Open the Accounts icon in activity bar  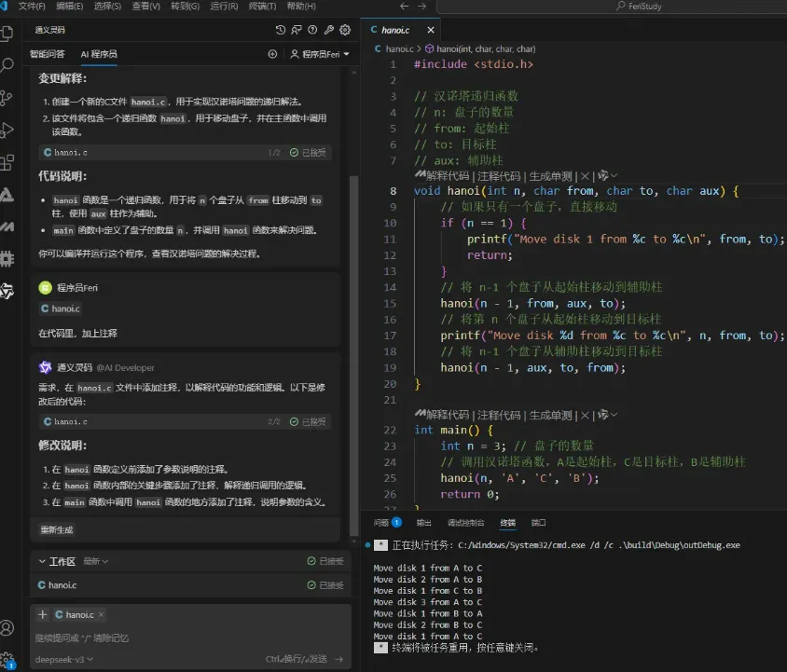click(7, 628)
